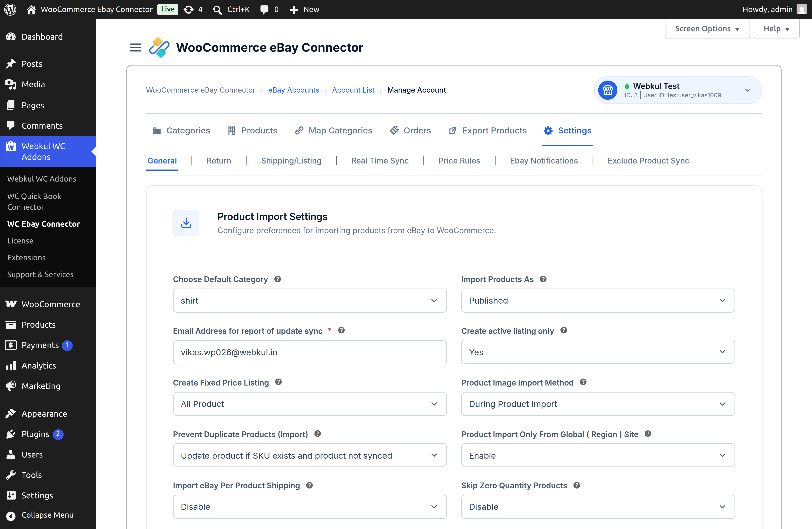This screenshot has width=812, height=529.
Task: Click the admin avatar icon
Action: point(801,9)
